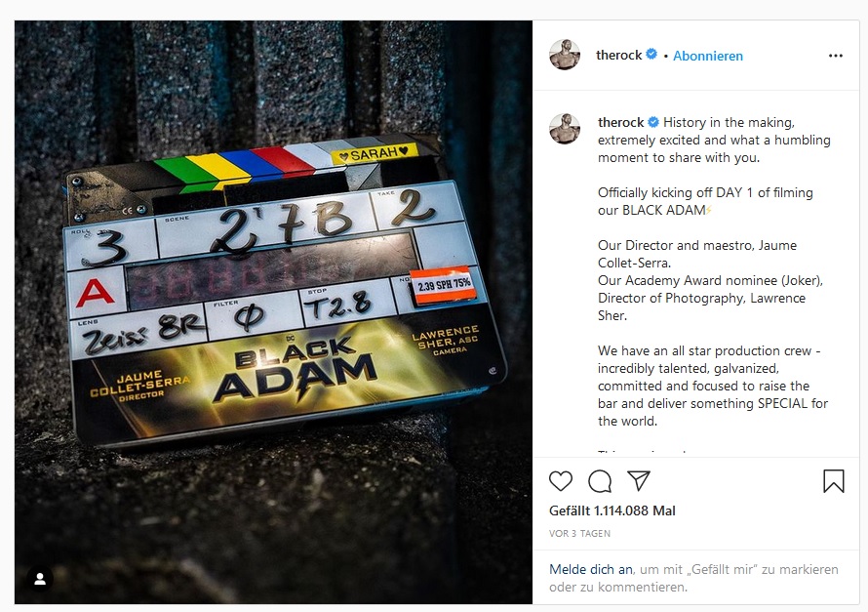Open post permalink via VOR 3 TAGEN
This screenshot has width=868, height=612.
pyautogui.click(x=579, y=533)
